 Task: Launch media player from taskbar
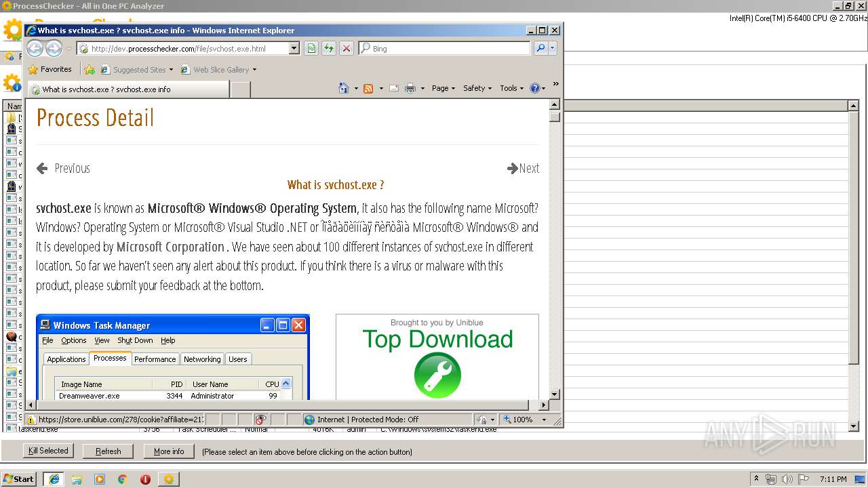coord(100,479)
